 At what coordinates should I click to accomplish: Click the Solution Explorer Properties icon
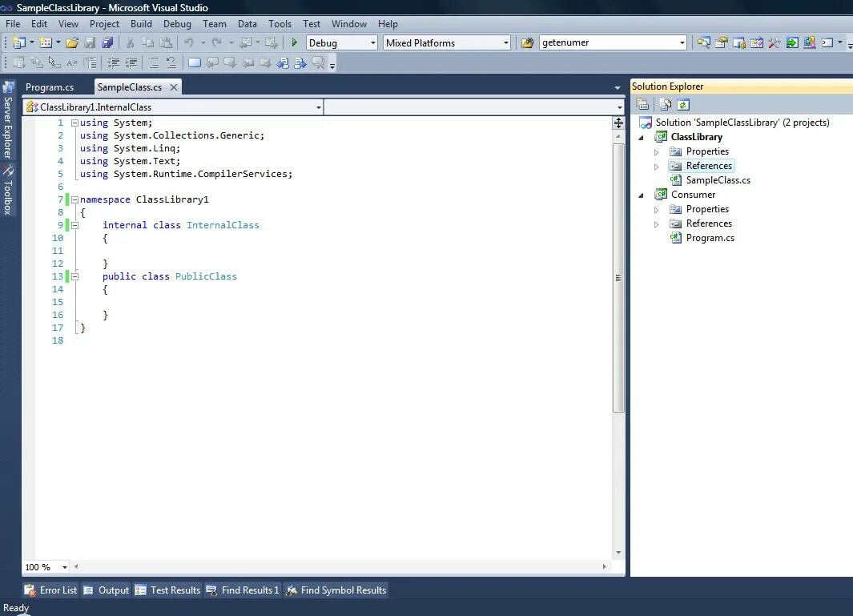642,104
